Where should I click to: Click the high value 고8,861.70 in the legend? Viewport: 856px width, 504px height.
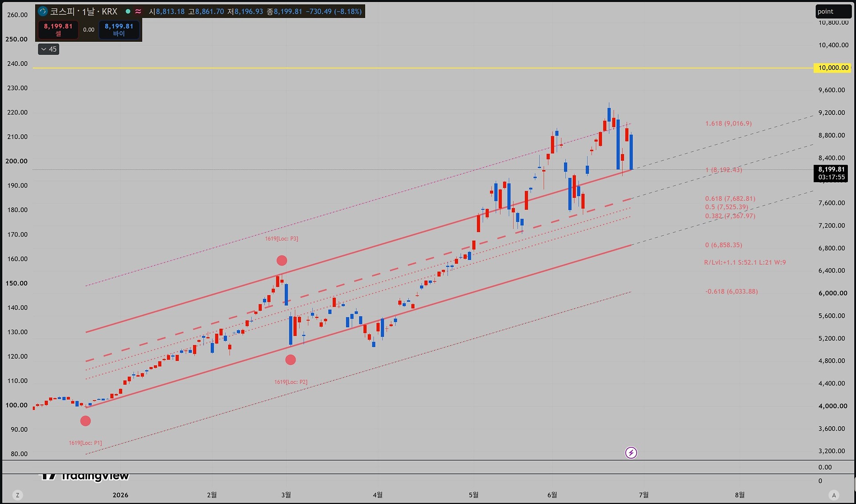pyautogui.click(x=206, y=12)
